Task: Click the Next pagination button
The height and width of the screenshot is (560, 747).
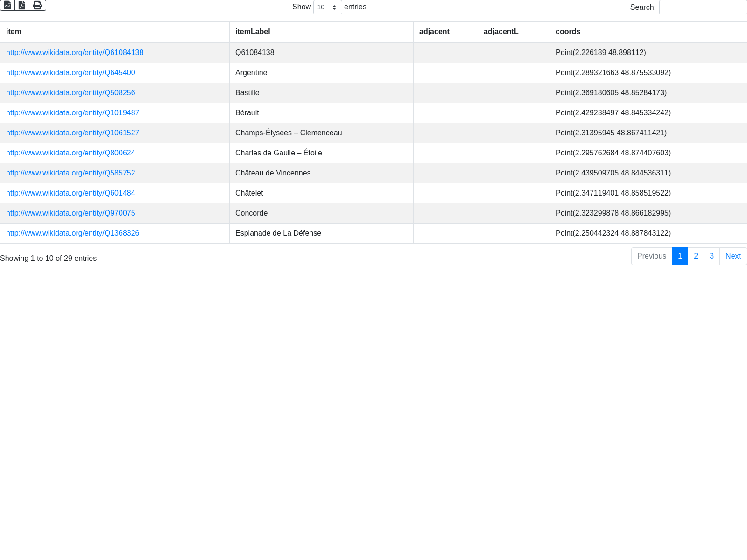Action: 733,256
